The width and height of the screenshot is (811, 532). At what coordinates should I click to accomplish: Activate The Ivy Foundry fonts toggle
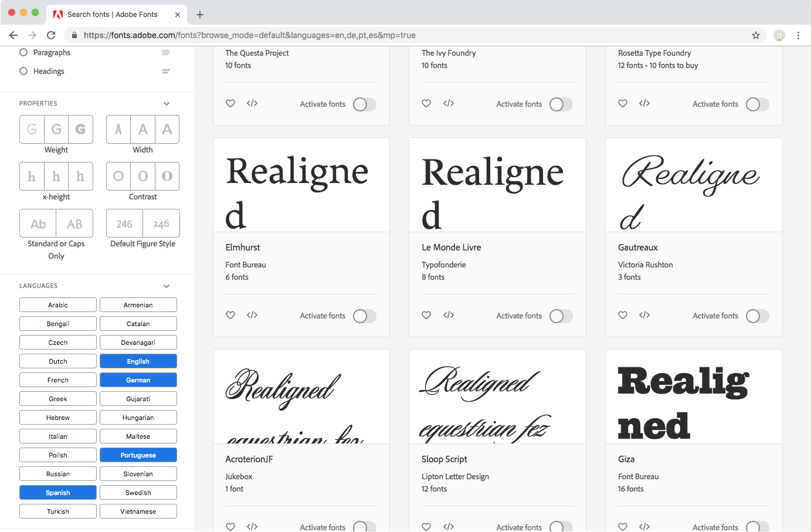tap(561, 104)
